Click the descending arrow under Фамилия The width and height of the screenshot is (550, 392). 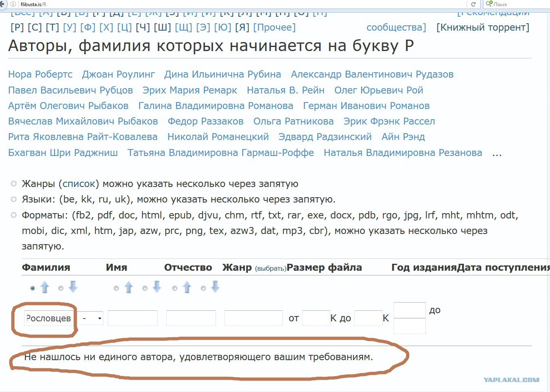pos(73,287)
